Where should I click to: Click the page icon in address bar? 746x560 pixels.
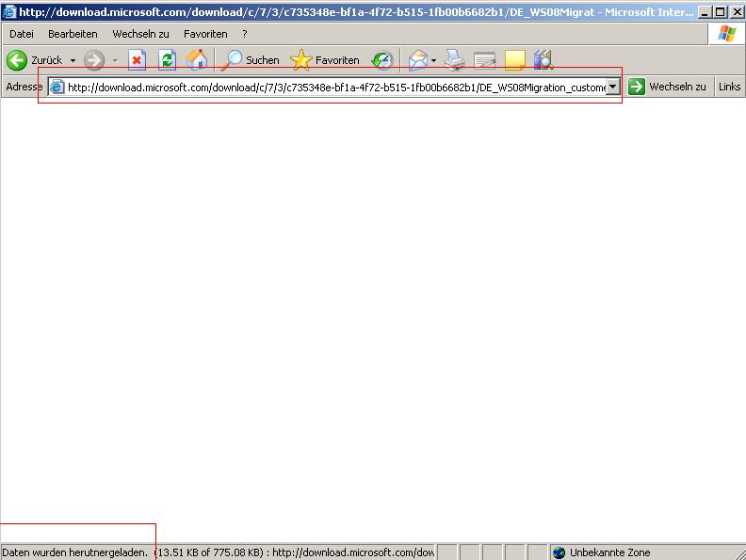[x=57, y=87]
